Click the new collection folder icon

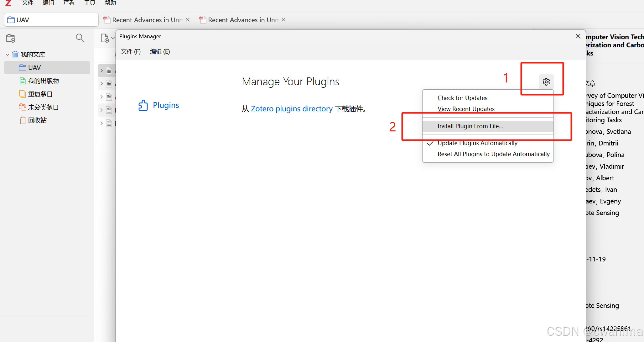click(10, 38)
